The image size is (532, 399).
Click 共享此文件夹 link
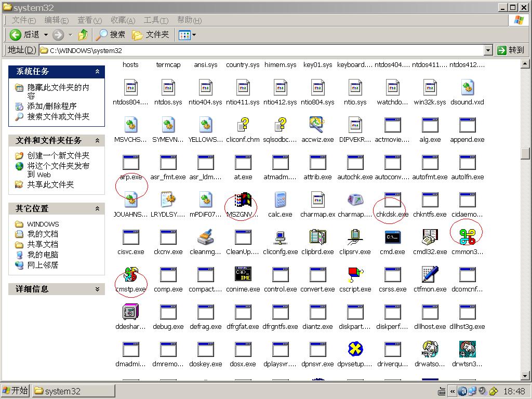pyautogui.click(x=50, y=184)
